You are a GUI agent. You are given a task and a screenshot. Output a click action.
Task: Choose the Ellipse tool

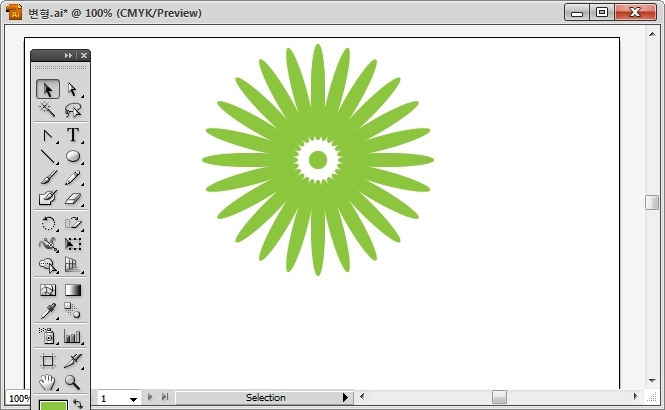click(x=73, y=156)
